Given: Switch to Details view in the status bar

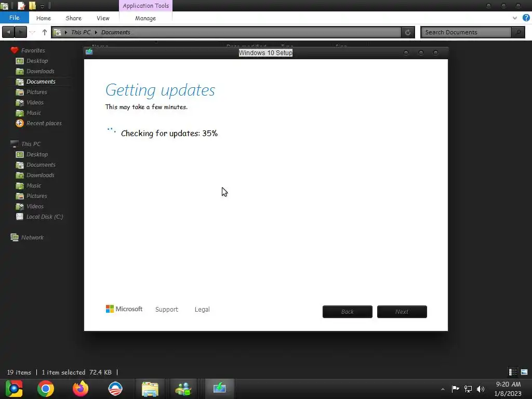Looking at the screenshot, I should click(513, 372).
